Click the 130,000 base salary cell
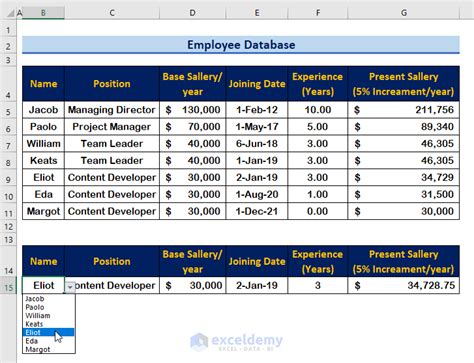The image size is (474, 363). (x=193, y=110)
